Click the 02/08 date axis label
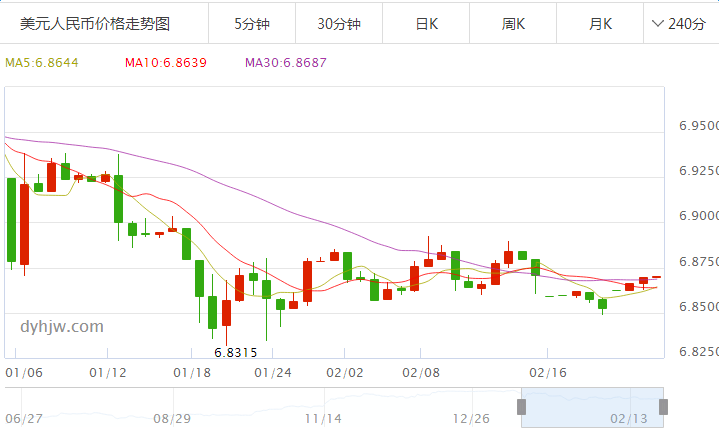719x428 pixels. click(421, 372)
